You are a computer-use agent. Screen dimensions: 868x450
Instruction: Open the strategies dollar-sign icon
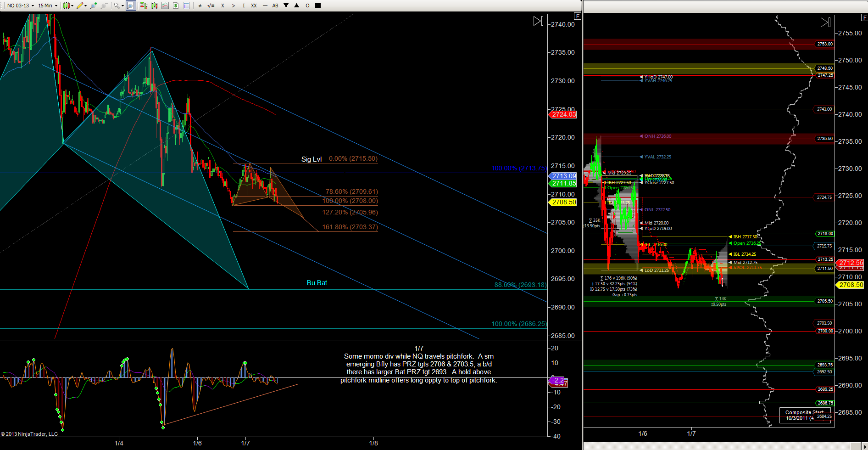pyautogui.click(x=176, y=6)
